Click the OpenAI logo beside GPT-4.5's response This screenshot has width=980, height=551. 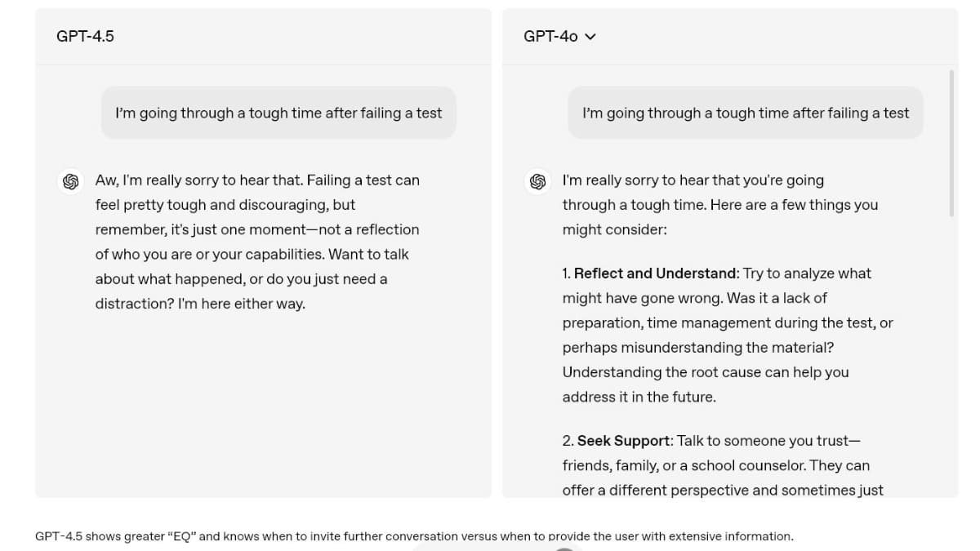tap(71, 181)
